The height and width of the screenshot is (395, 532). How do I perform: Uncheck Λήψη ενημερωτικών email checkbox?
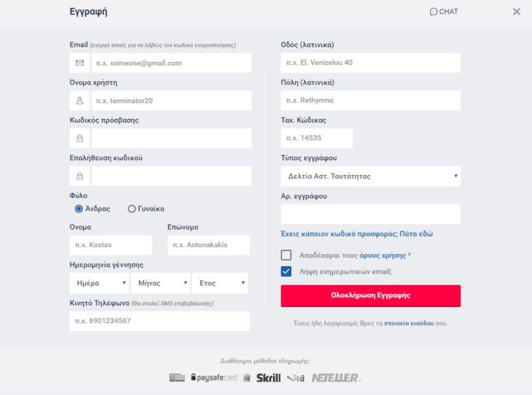[x=286, y=271]
